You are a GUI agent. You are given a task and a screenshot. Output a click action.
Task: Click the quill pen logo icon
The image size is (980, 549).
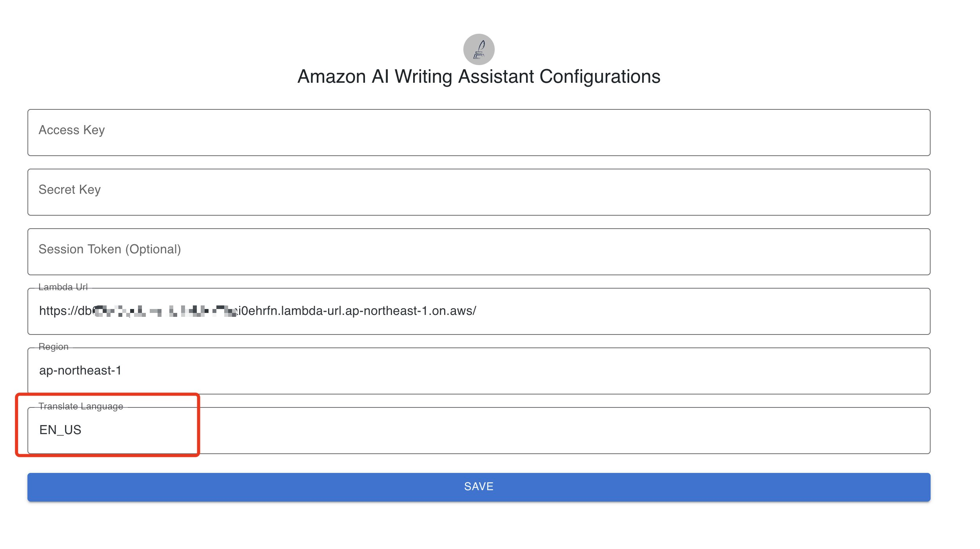(x=479, y=49)
